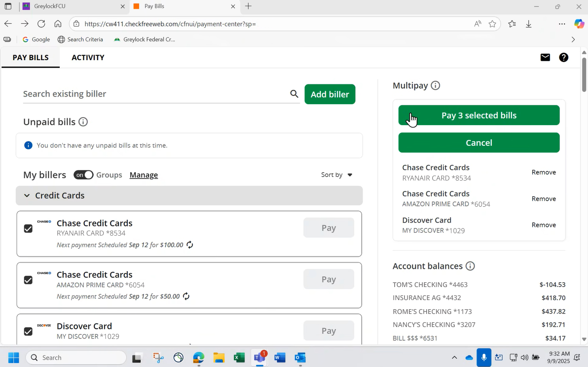Switch to the Activity tab
The image size is (588, 367).
88,57
